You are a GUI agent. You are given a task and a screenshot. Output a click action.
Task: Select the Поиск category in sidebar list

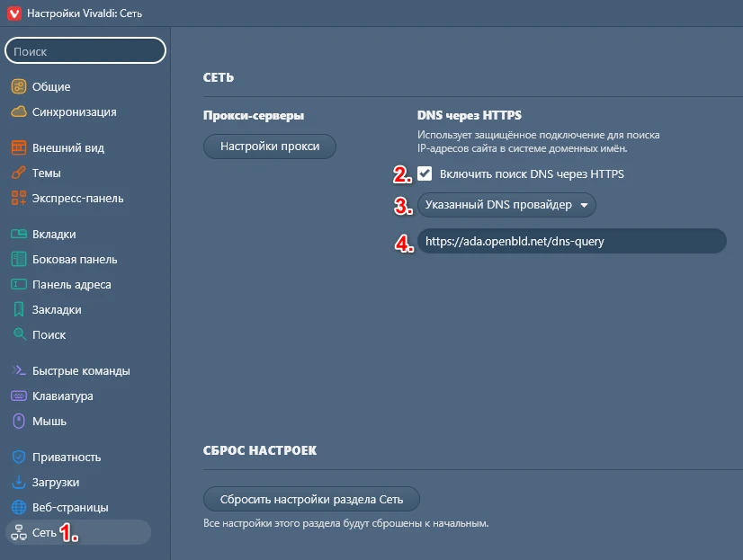coord(49,334)
